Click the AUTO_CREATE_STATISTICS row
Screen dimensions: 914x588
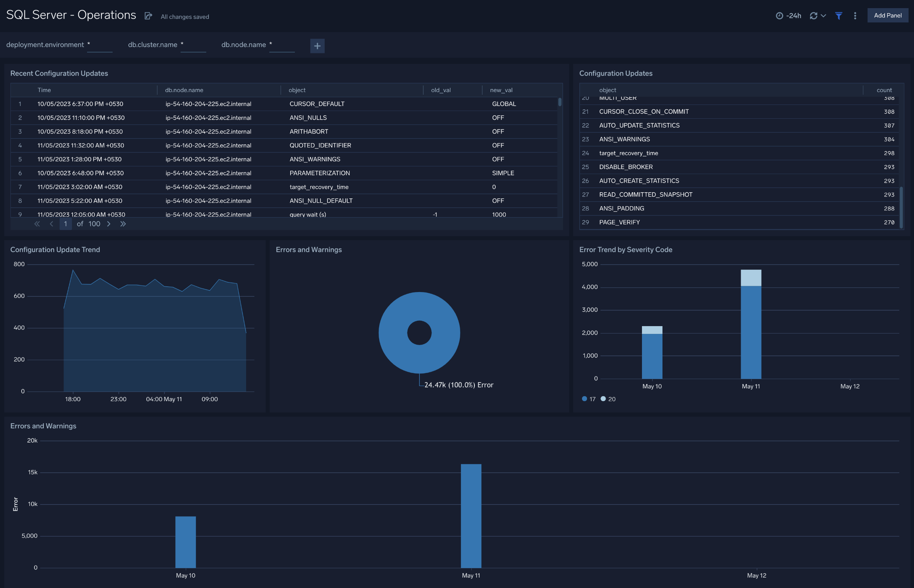[x=739, y=181]
